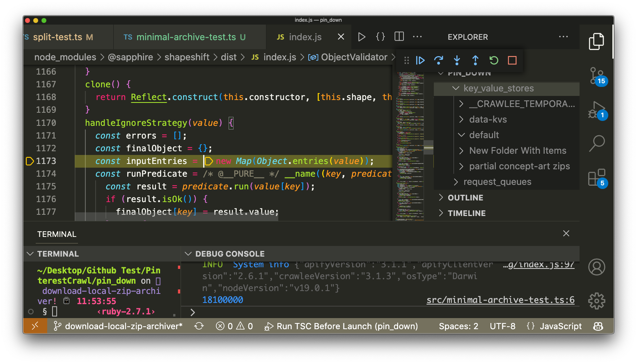
Task: Click the debug Step Out button
Action: pyautogui.click(x=475, y=60)
